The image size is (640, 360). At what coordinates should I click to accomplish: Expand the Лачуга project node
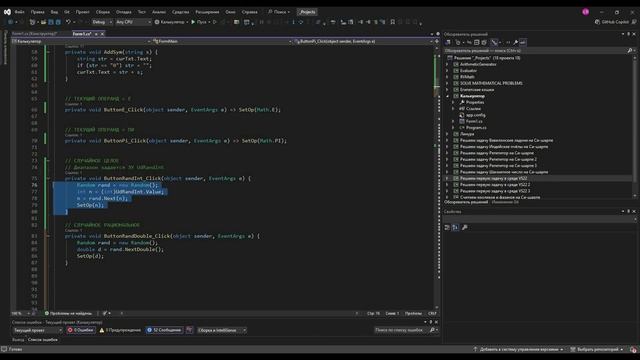tap(447, 134)
